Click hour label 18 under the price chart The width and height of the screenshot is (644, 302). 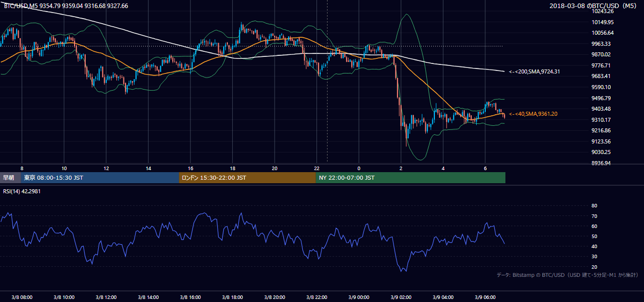click(x=232, y=168)
